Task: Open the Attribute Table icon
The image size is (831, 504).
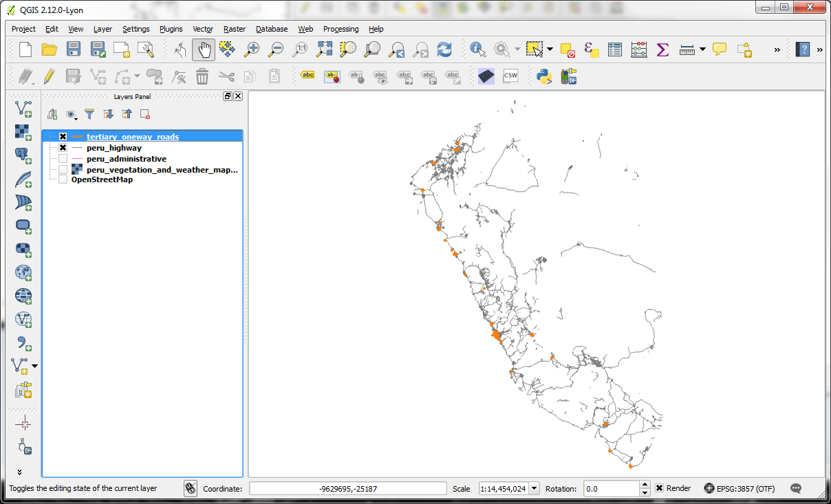Action: (615, 50)
